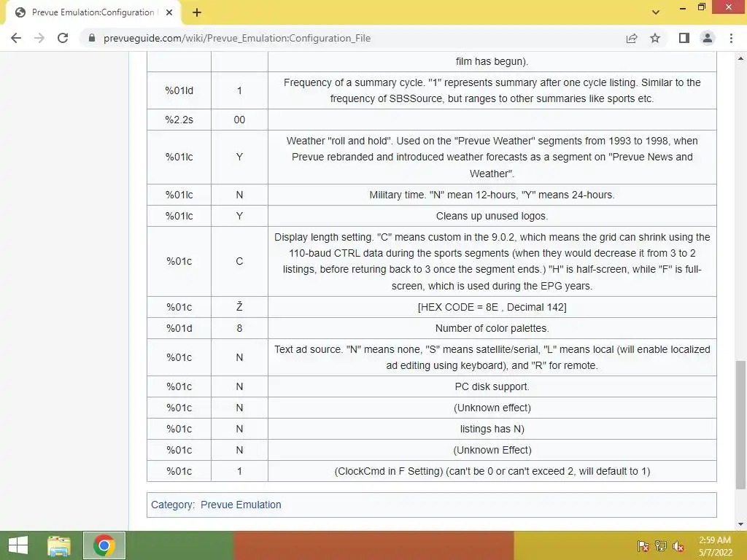Click the 'Number of color palettes.' text
The height and width of the screenshot is (560, 747).
click(492, 328)
